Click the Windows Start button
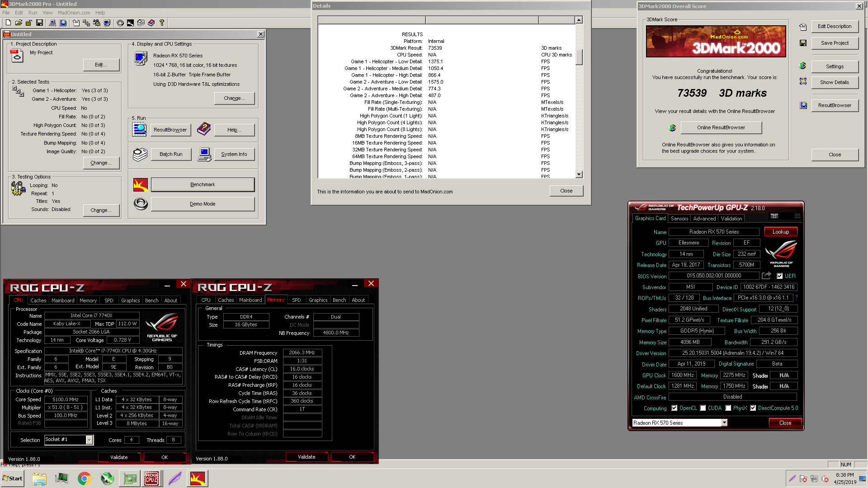Viewport: 868px width, 488px height. 12,479
